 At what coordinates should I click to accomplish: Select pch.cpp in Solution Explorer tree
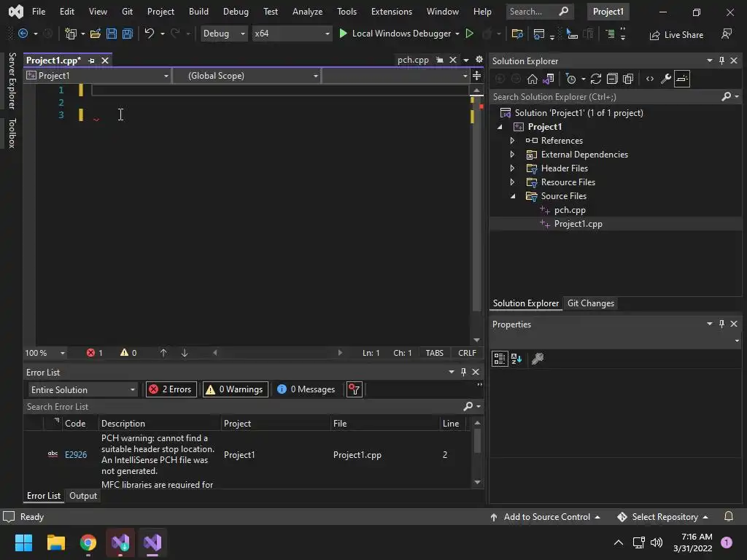click(x=570, y=210)
